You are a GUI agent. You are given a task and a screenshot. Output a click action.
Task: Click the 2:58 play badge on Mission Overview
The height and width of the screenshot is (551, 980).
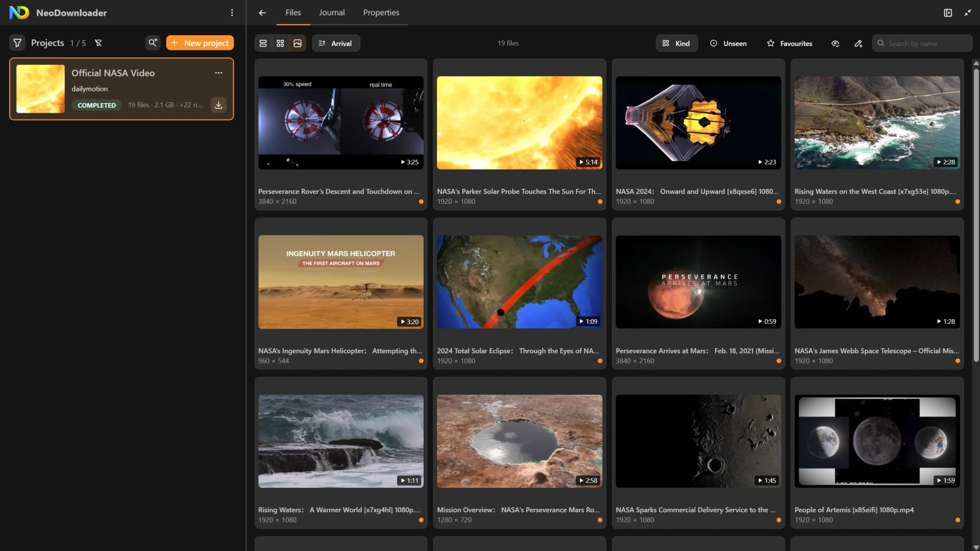point(588,481)
